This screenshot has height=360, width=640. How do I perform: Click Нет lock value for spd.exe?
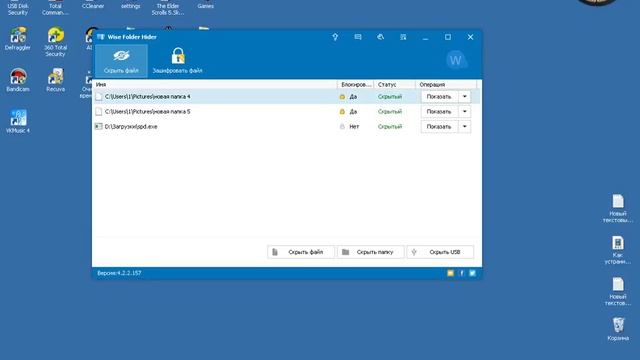click(354, 127)
